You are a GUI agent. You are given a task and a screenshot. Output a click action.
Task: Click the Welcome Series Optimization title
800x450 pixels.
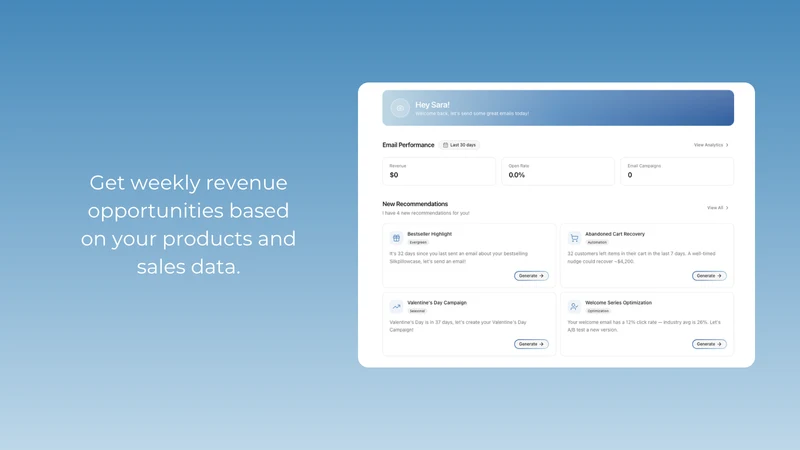point(618,303)
